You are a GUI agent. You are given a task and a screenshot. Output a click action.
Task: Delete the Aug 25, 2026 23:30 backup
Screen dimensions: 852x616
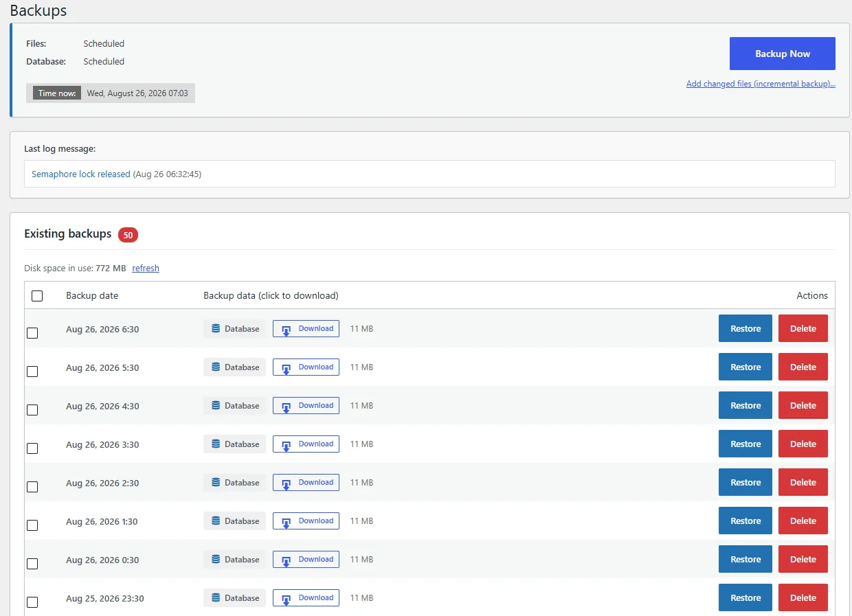(x=803, y=597)
